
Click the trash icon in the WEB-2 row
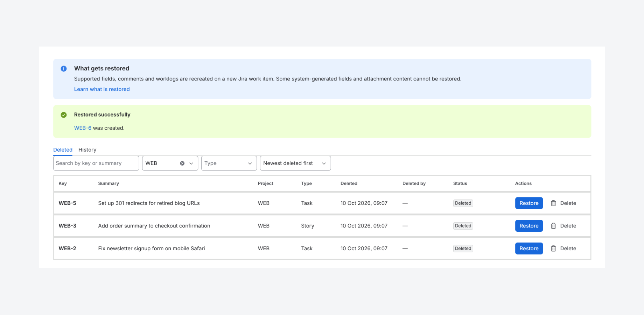coord(553,248)
